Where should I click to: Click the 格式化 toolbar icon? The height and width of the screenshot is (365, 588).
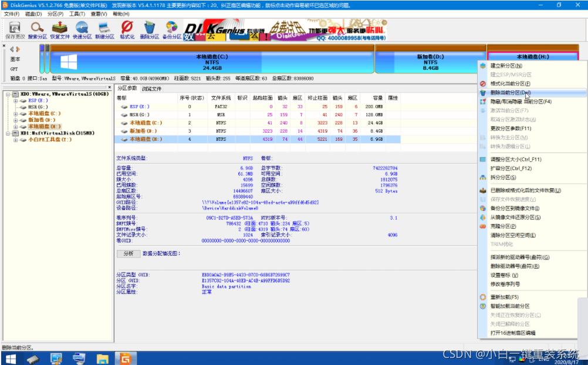point(127,30)
